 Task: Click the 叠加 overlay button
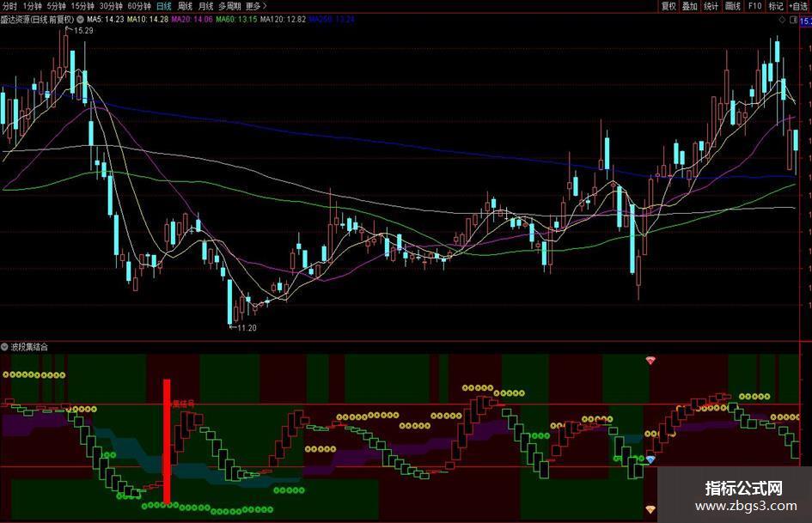point(690,6)
